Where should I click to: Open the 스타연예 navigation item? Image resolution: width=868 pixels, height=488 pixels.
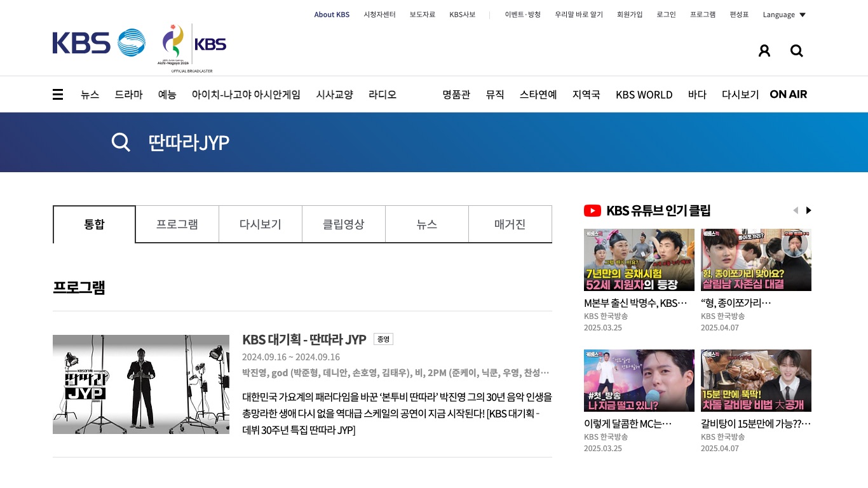tap(538, 95)
